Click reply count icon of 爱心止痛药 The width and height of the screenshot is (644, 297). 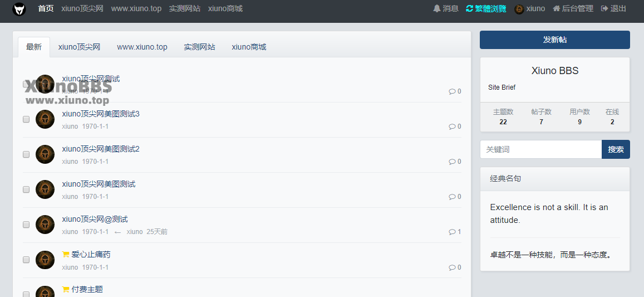click(452, 267)
